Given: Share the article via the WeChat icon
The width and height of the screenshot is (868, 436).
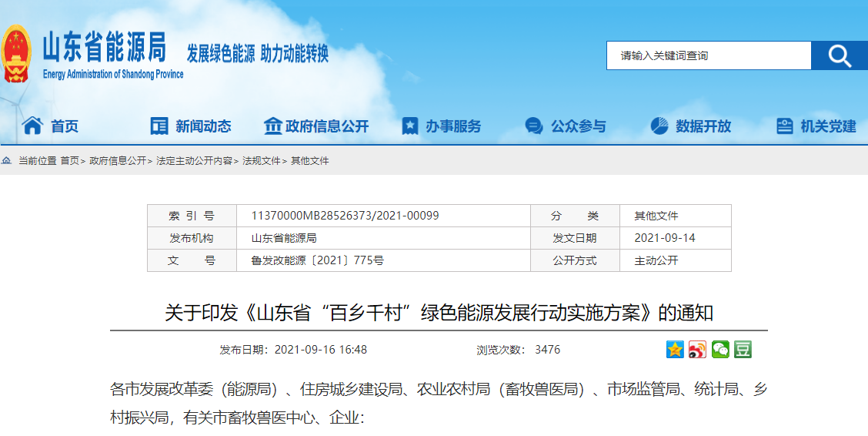Looking at the screenshot, I should 720,350.
